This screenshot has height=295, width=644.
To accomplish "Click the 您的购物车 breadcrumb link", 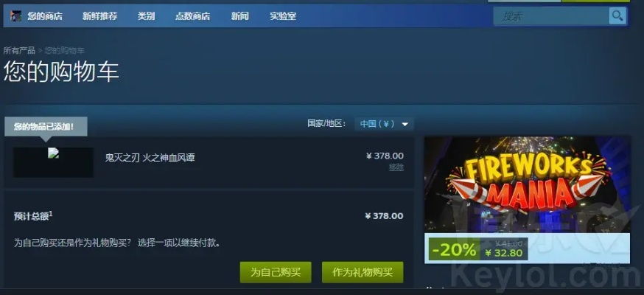I will click(x=65, y=51).
